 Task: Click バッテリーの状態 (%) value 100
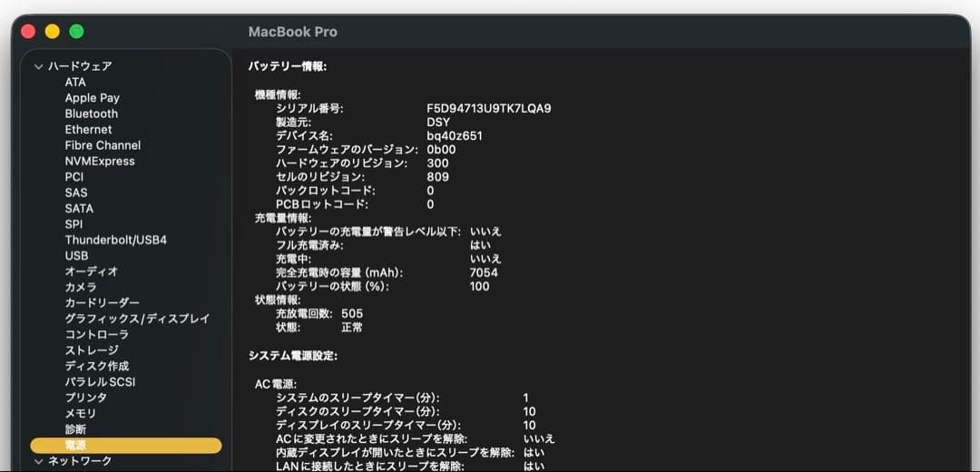point(479,287)
